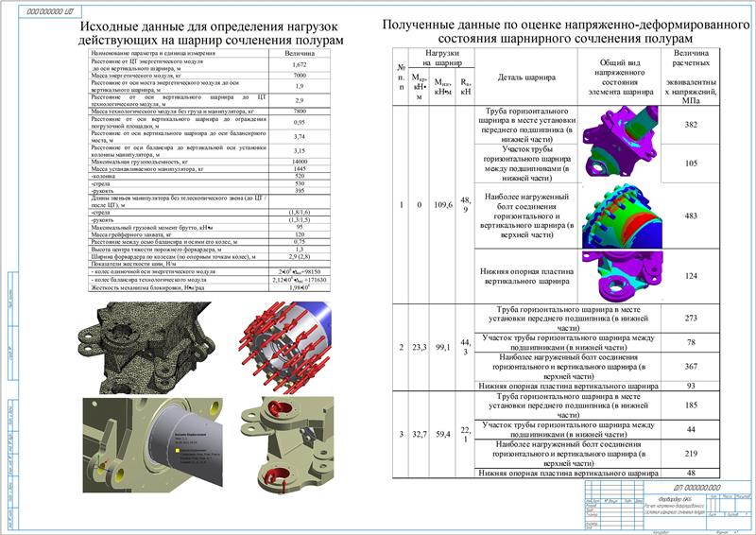Viewport: 756px width, 535px height.
Task: Click load value '109,6' in row 1
Action: (x=442, y=205)
